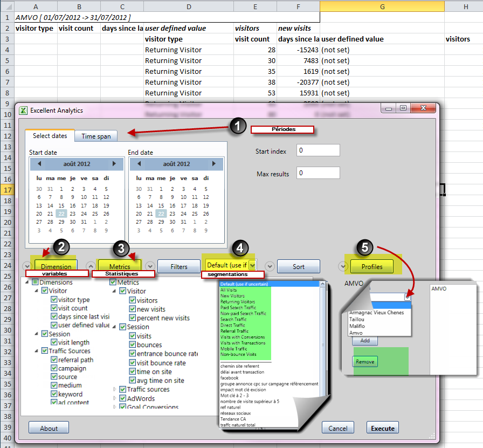Click the Excellent Analytics title bar icon
This screenshot has width=483, height=448.
pos(23,111)
